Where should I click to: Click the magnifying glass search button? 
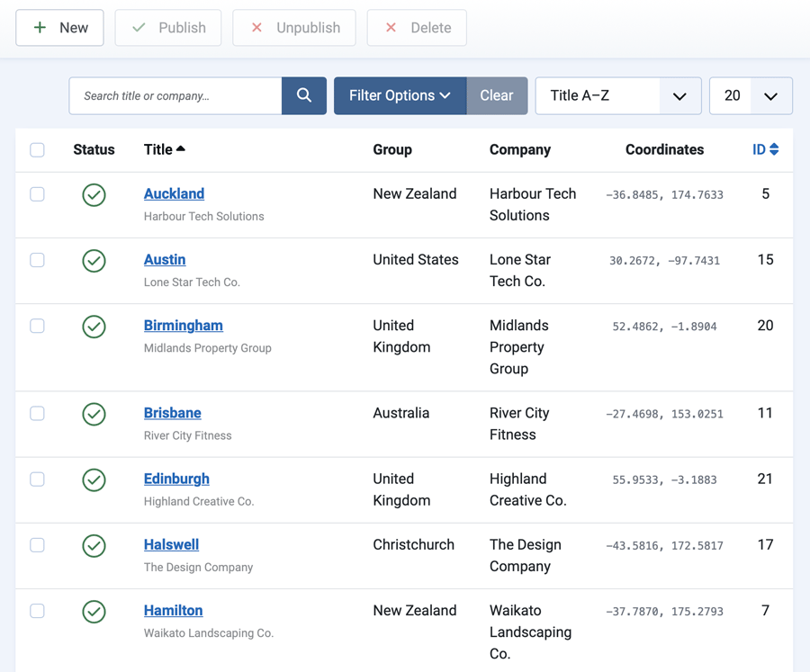click(304, 95)
